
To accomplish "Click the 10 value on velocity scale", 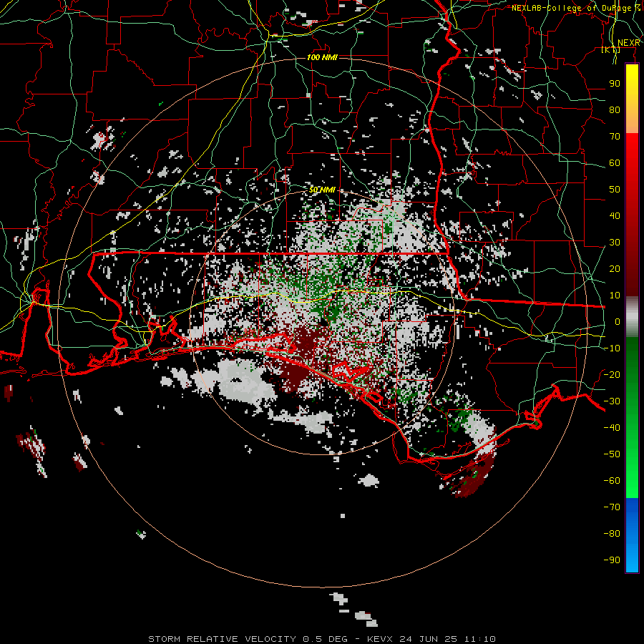I will (x=615, y=296).
